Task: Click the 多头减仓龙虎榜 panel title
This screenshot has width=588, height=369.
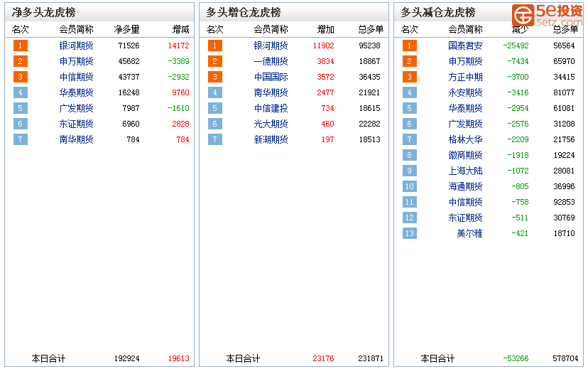Action: (438, 12)
